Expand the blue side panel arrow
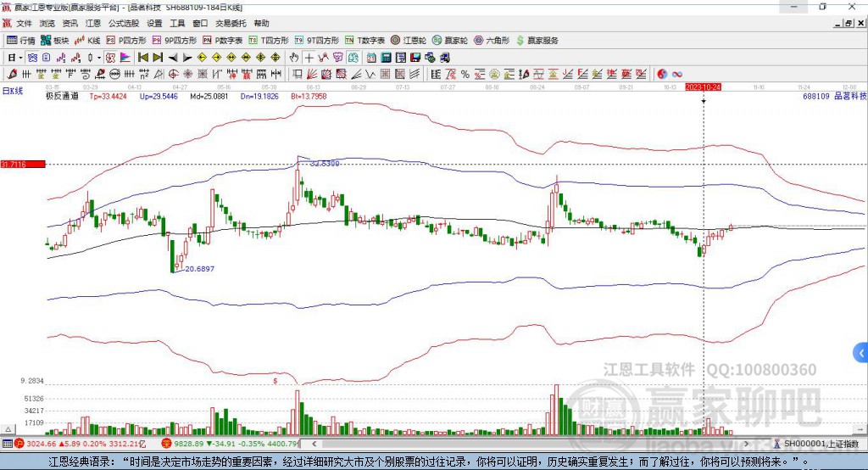 [x=861, y=353]
